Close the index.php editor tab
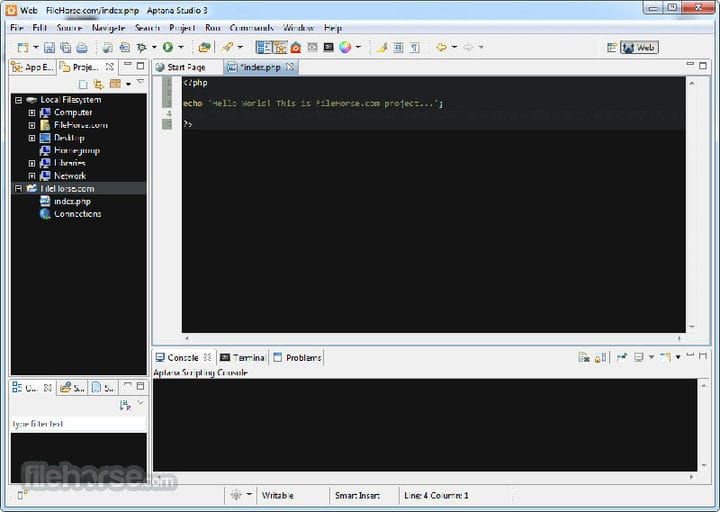The width and height of the screenshot is (720, 512). [x=290, y=67]
